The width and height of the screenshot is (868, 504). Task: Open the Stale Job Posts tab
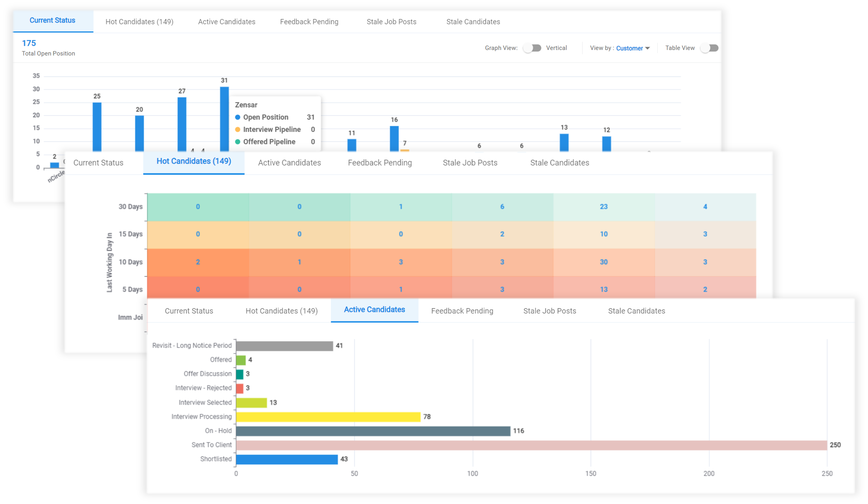(x=549, y=310)
